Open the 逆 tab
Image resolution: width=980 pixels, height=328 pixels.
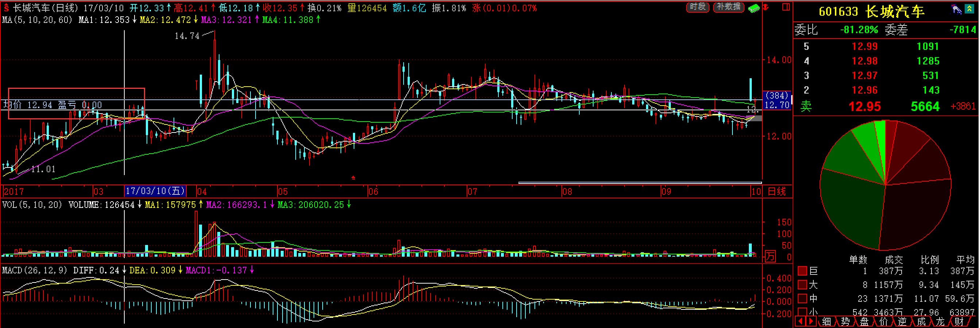pos(902,322)
